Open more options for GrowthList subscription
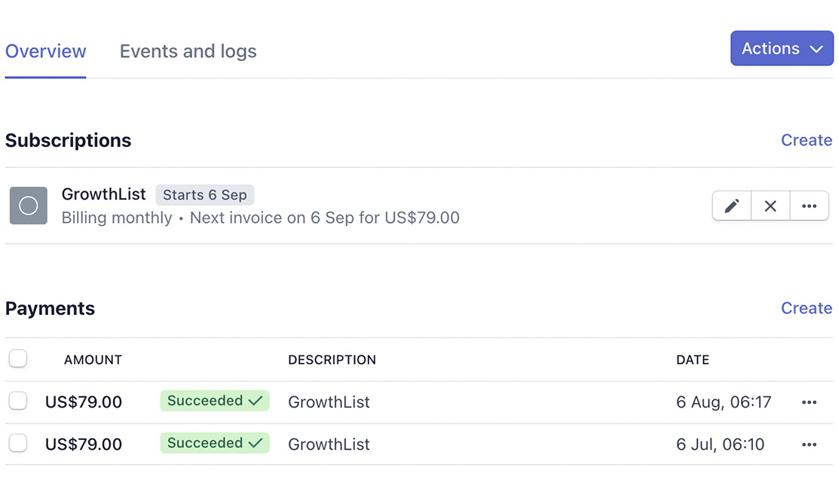 (809, 206)
